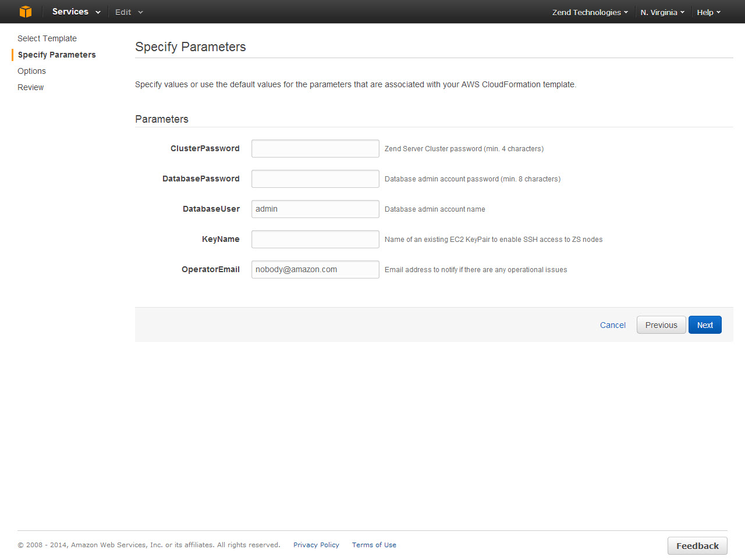Jump to Options step
The height and width of the screenshot is (560, 745).
(31, 71)
